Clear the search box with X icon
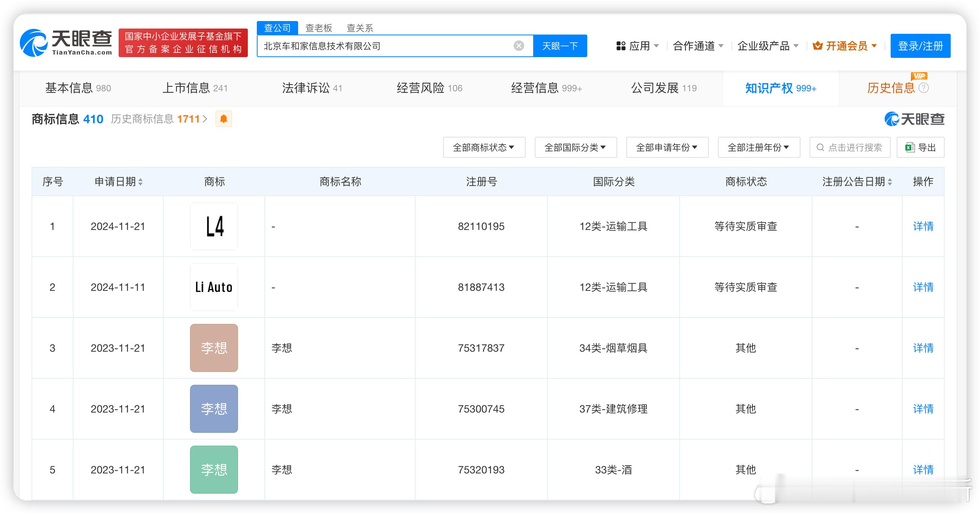The width and height of the screenshot is (980, 514). [x=519, y=46]
